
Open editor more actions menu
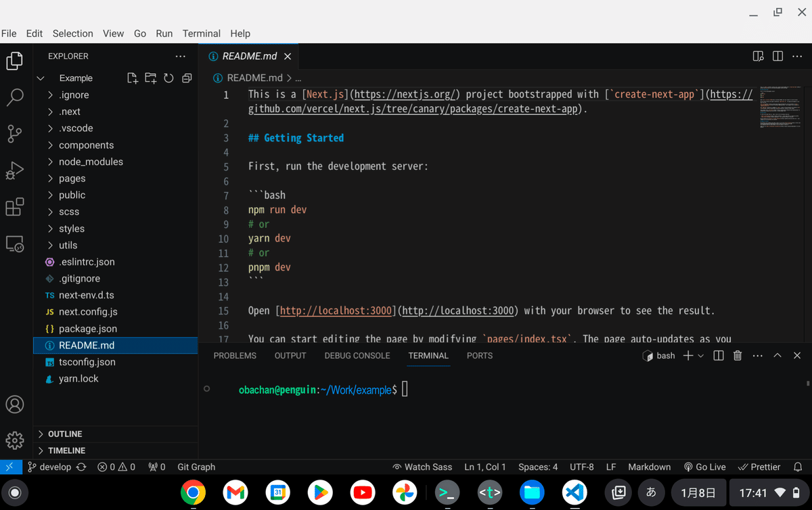[x=797, y=56]
